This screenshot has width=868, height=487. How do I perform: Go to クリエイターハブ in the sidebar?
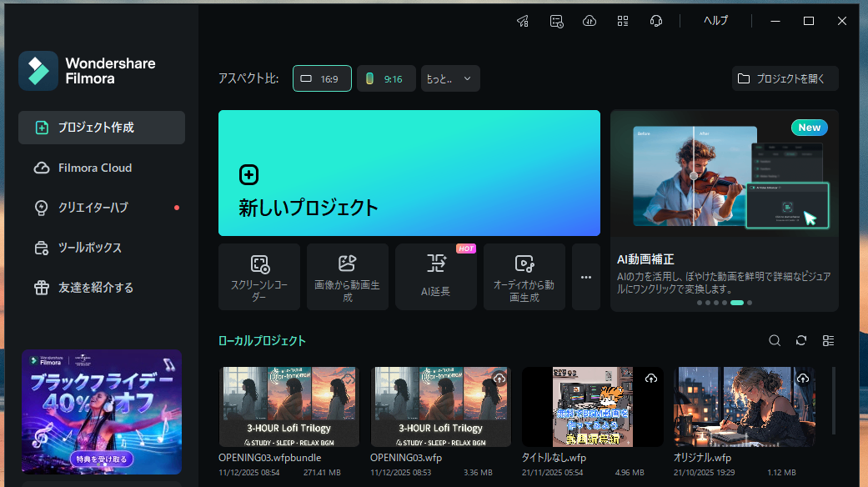(92, 208)
